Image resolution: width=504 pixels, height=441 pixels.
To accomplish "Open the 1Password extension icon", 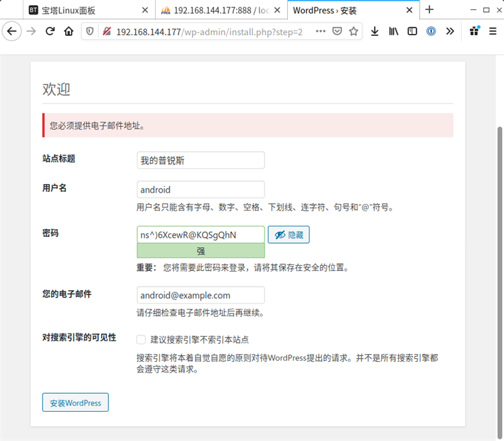I will coord(431,31).
